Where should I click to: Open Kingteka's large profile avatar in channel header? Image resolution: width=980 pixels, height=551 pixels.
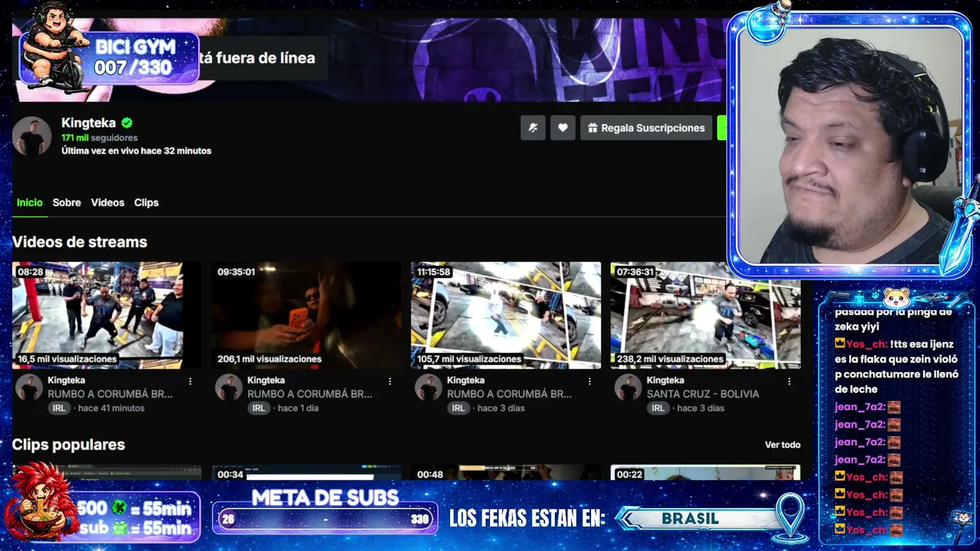32,137
